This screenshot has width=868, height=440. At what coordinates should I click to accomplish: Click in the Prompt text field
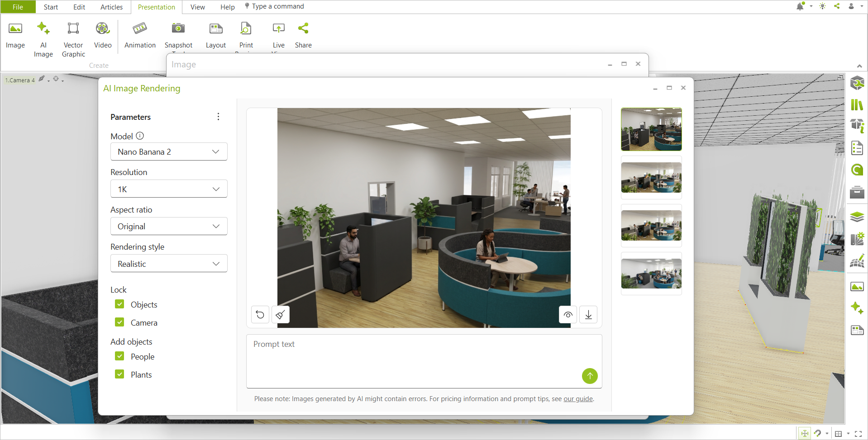[424, 361]
